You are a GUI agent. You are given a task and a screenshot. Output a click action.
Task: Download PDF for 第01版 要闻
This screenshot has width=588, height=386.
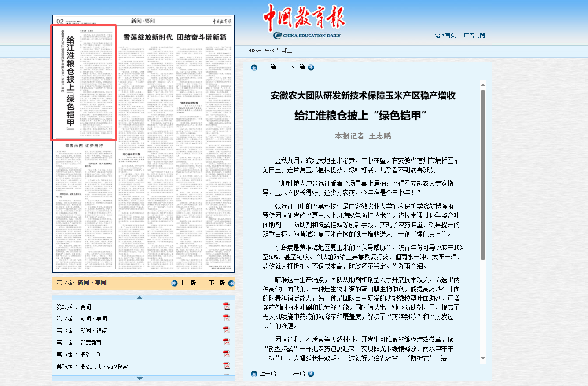[227, 306]
